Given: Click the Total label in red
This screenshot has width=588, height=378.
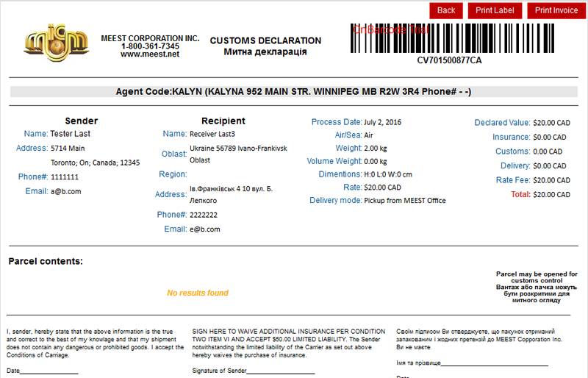Looking at the screenshot, I should [x=520, y=194].
